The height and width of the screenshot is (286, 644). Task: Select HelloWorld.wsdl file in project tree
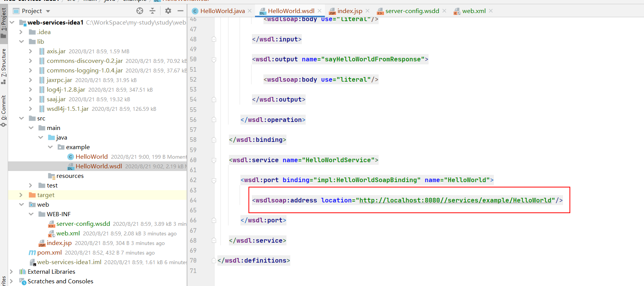(99, 166)
